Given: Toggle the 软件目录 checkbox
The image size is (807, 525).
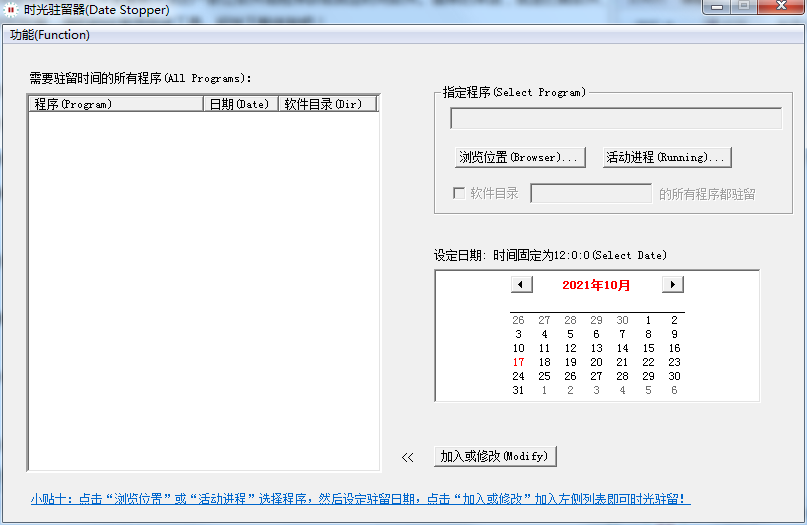Looking at the screenshot, I should click(459, 194).
